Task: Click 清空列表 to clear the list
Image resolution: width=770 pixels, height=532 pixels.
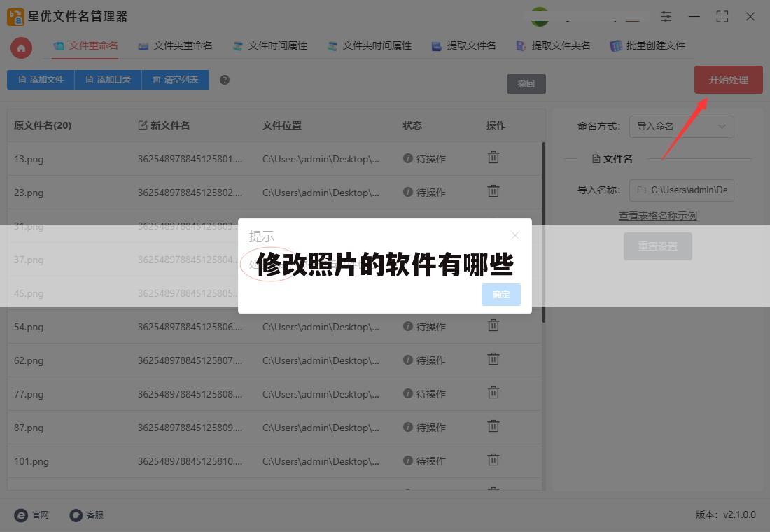Action: point(175,80)
